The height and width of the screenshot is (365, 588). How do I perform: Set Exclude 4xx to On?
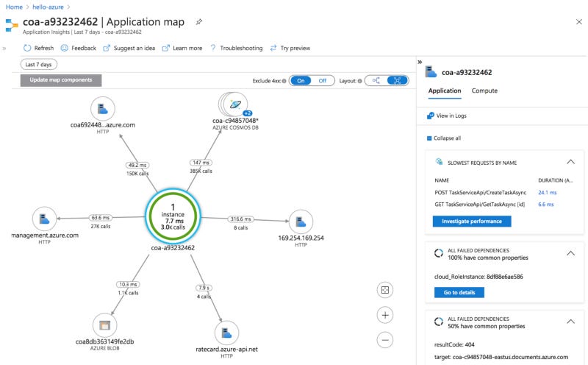point(301,81)
